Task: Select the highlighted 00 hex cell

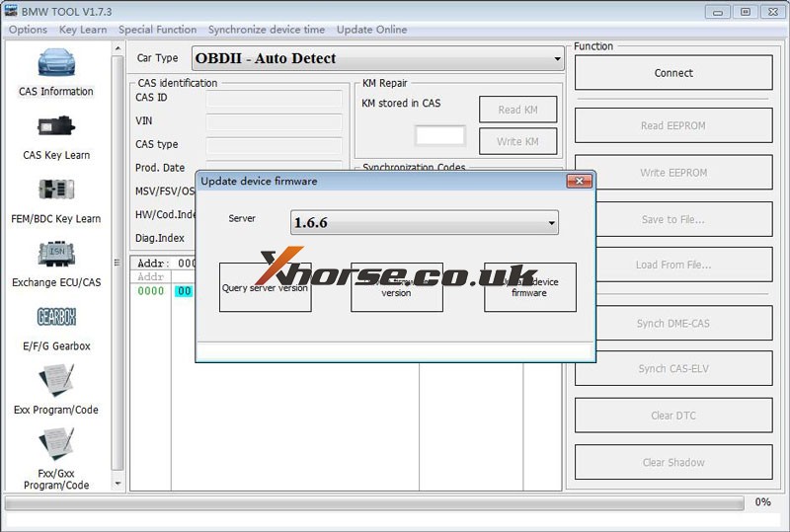Action: point(184,291)
